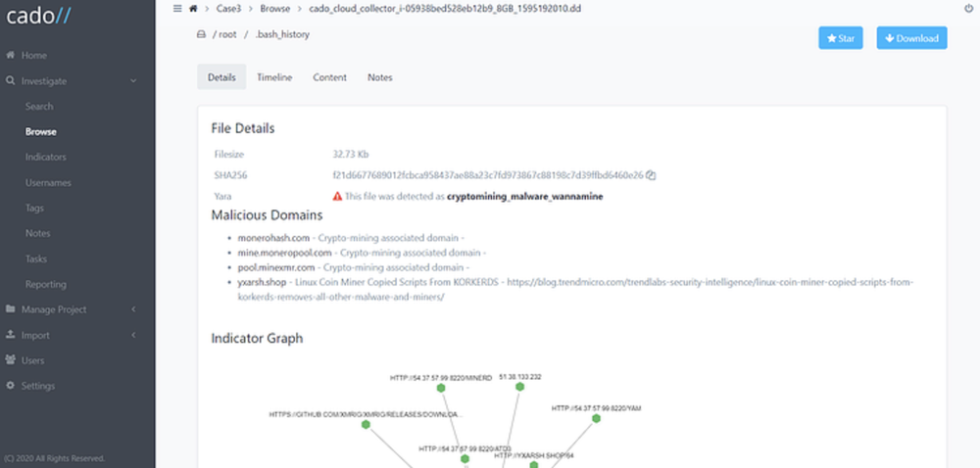The height and width of the screenshot is (468, 980).
Task: Click the Settings gear icon
Action: coord(10,386)
